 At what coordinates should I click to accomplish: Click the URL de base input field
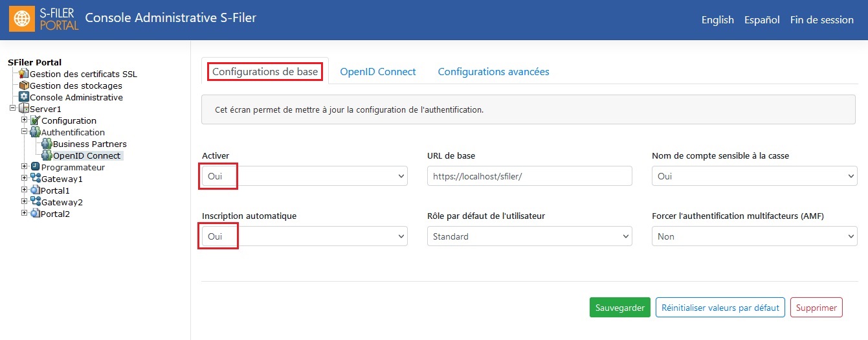[x=529, y=176]
